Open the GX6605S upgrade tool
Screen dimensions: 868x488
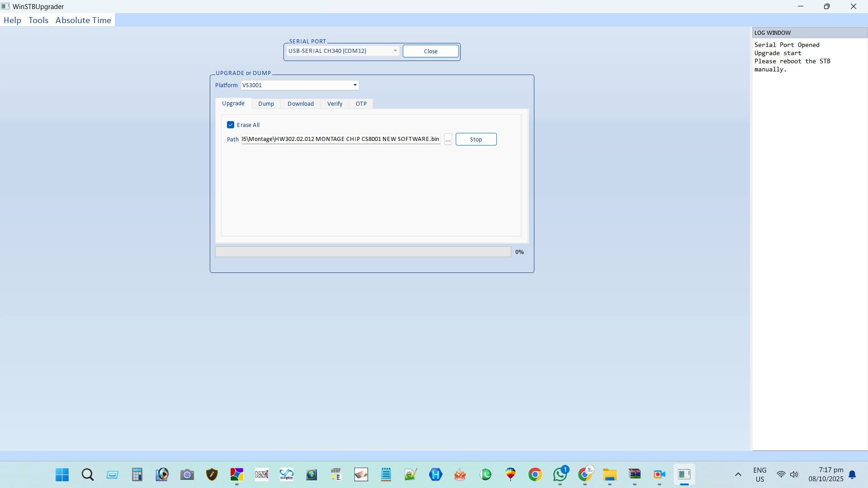tap(261, 475)
